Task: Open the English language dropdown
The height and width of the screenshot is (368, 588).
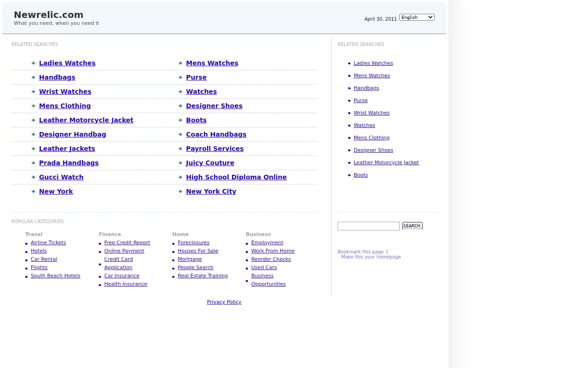Action: coord(417,17)
